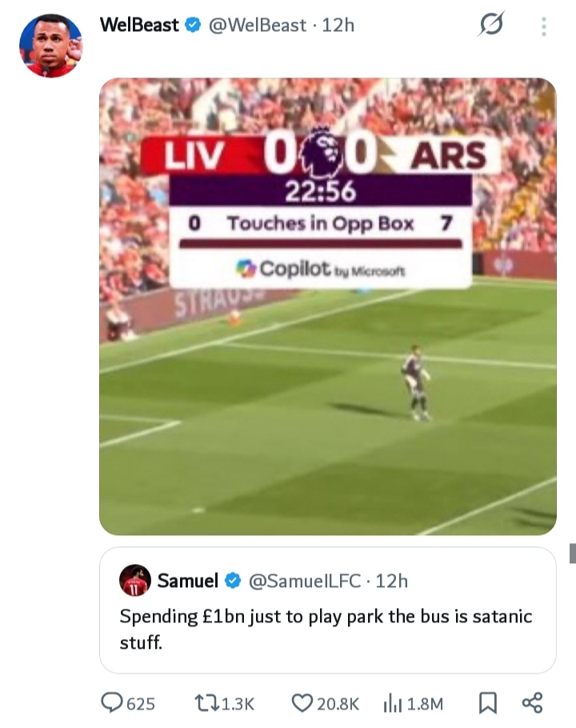Bookmark this post
The image size is (576, 728).
tap(488, 703)
